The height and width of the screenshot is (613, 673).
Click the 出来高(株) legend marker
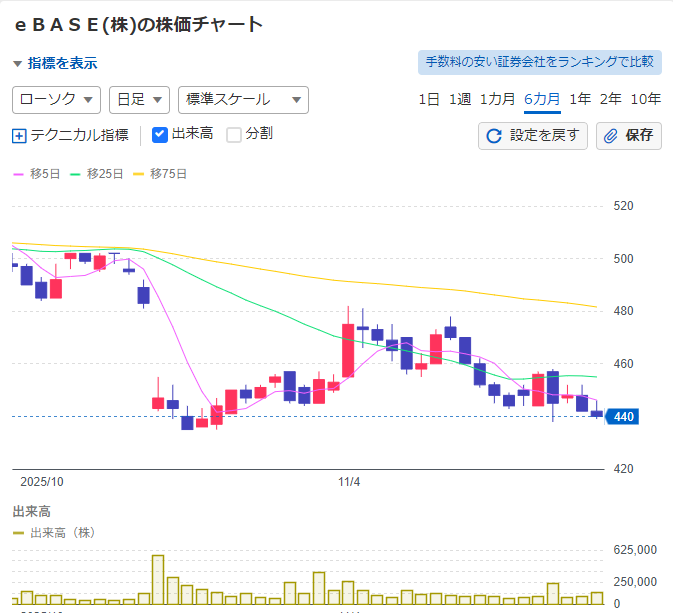click(19, 533)
